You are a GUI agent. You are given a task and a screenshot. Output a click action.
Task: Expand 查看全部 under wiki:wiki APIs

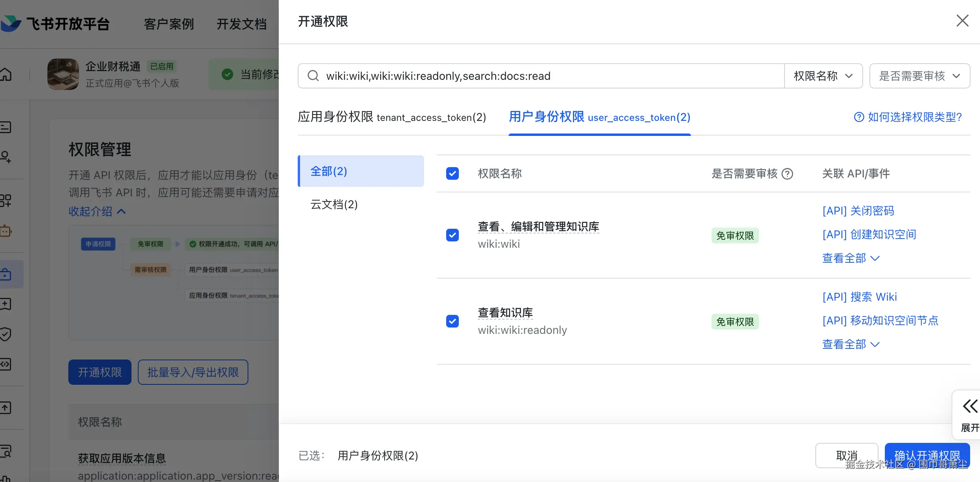[850, 258]
